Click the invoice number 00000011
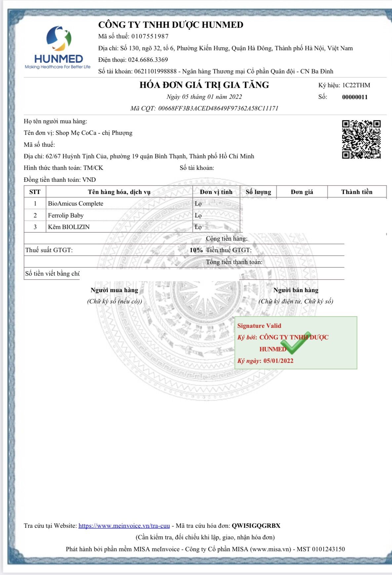 click(x=355, y=97)
